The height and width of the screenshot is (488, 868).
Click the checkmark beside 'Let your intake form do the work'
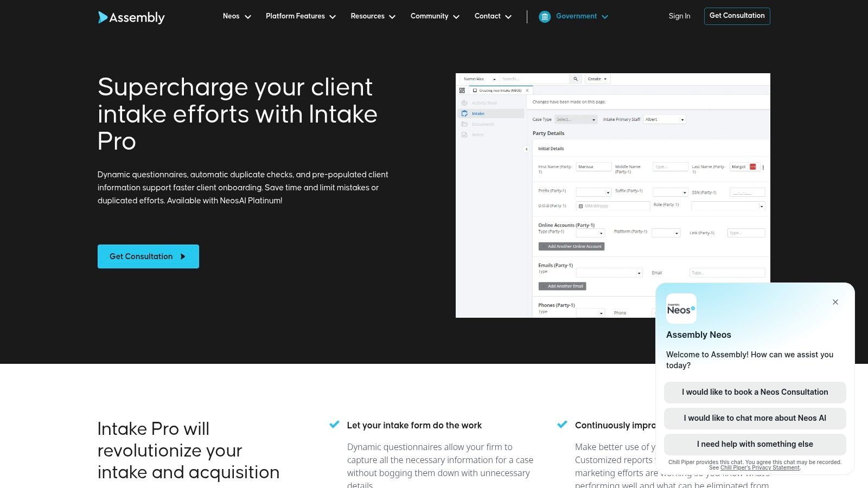(x=334, y=425)
